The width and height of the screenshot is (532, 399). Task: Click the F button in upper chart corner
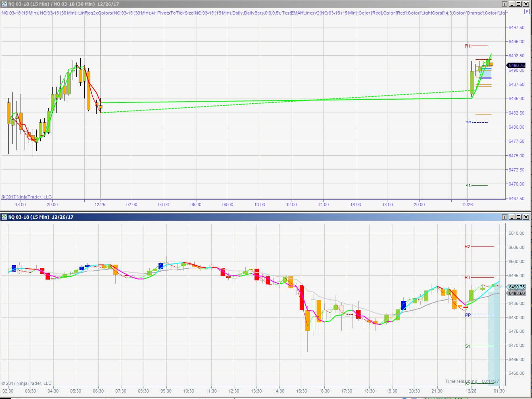(527, 12)
